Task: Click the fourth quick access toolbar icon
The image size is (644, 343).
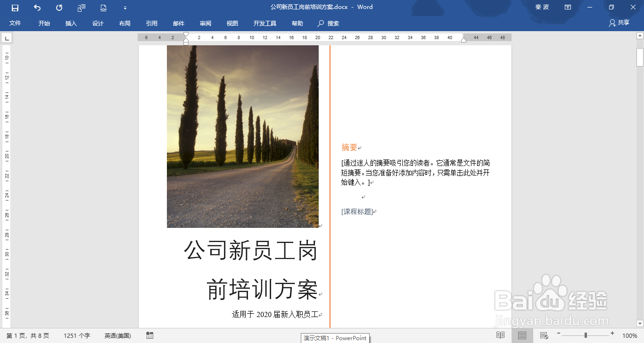Action: pos(81,8)
